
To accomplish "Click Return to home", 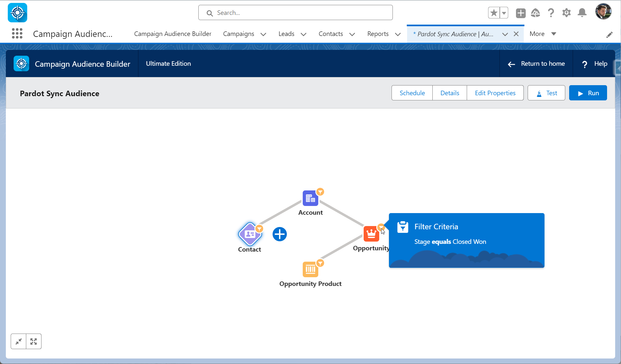I will [x=536, y=64].
